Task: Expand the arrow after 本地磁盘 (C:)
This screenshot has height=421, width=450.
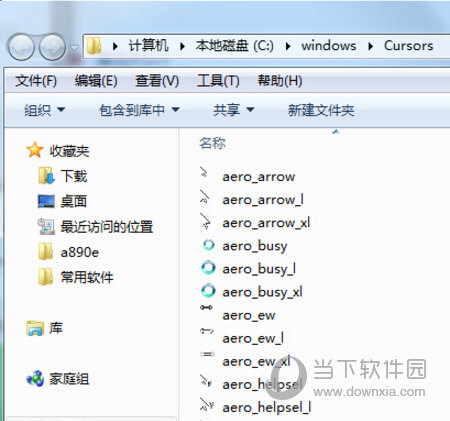Action: tap(288, 46)
